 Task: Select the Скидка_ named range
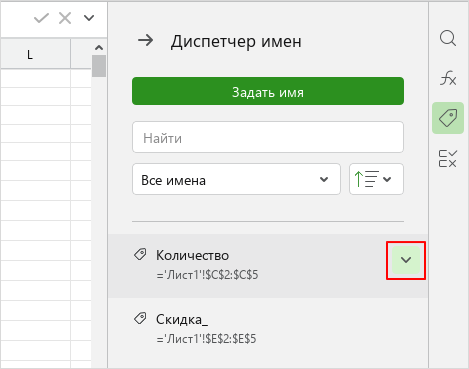[x=268, y=329]
